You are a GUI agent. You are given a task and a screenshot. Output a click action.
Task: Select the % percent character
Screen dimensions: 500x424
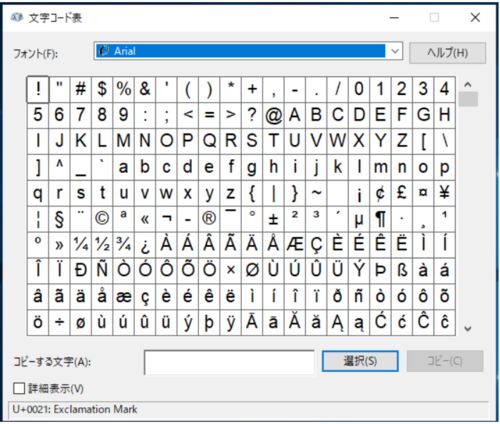[x=123, y=89]
